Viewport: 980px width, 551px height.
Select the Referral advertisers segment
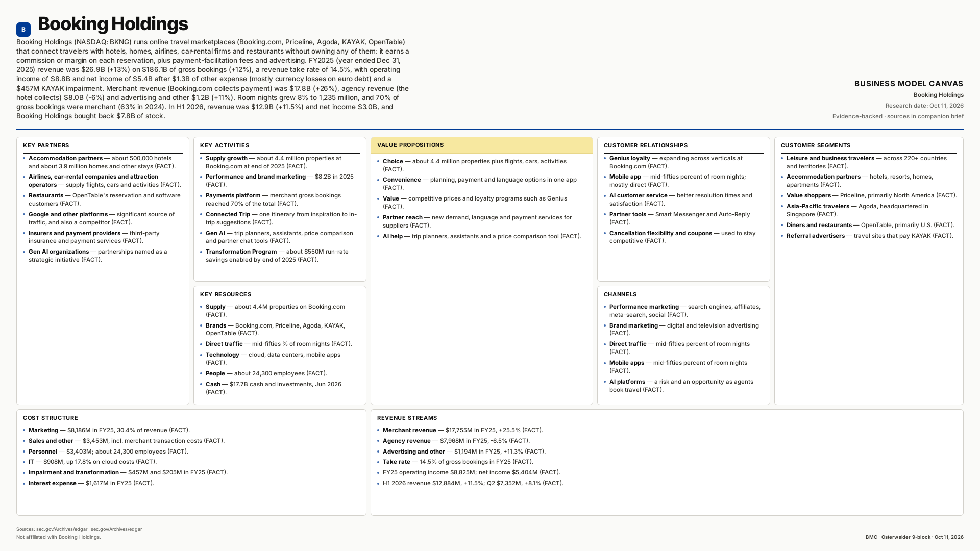870,236
